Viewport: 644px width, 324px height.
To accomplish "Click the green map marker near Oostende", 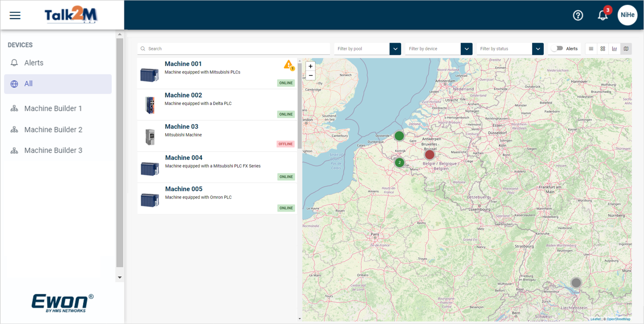I will 399,136.
